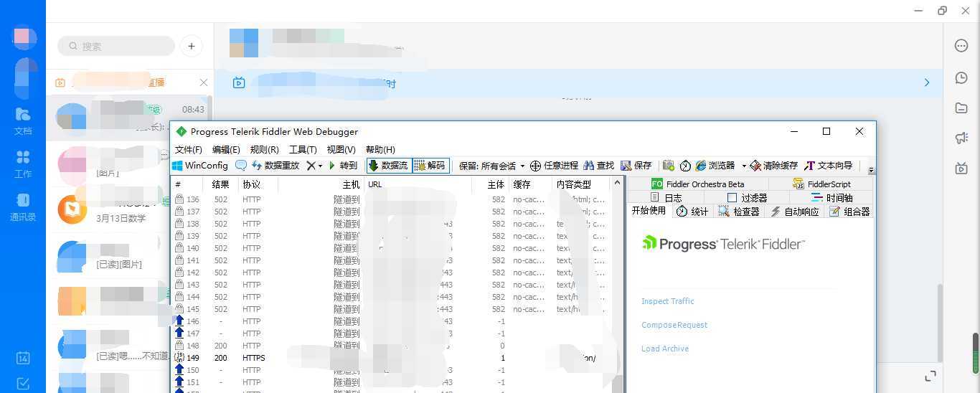The height and width of the screenshot is (393, 980).
Task: Click Load Archive link
Action: tap(665, 349)
